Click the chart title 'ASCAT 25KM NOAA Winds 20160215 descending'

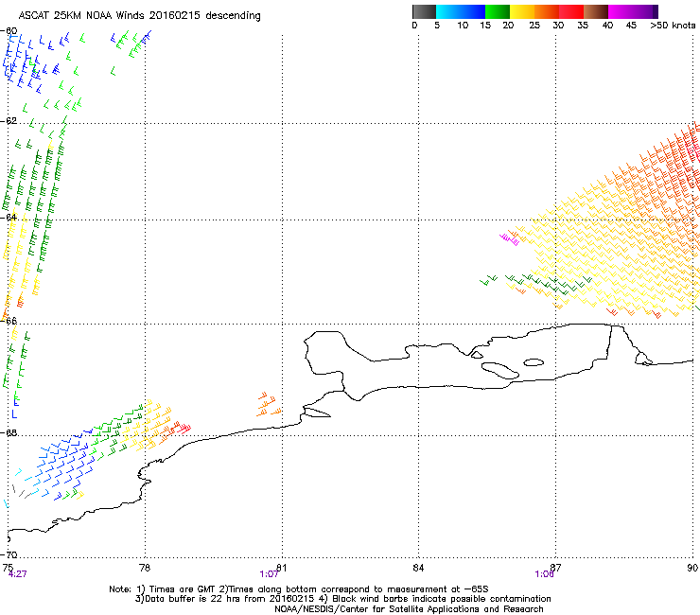(x=139, y=16)
